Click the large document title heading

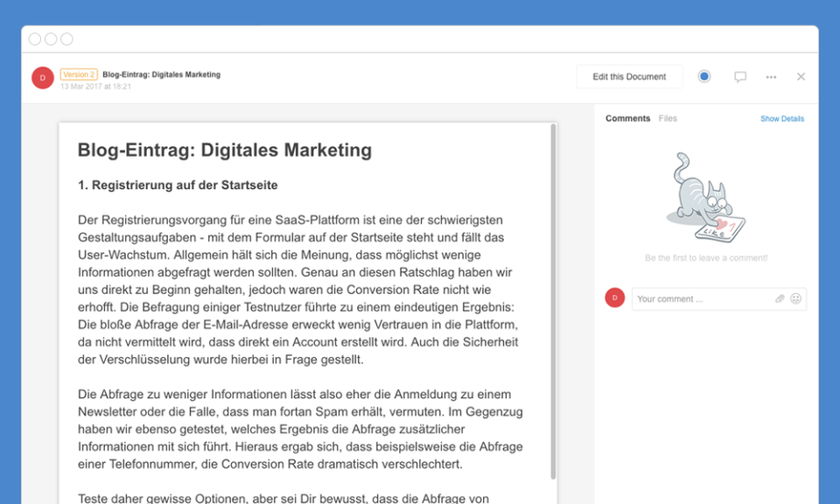pos(225,150)
